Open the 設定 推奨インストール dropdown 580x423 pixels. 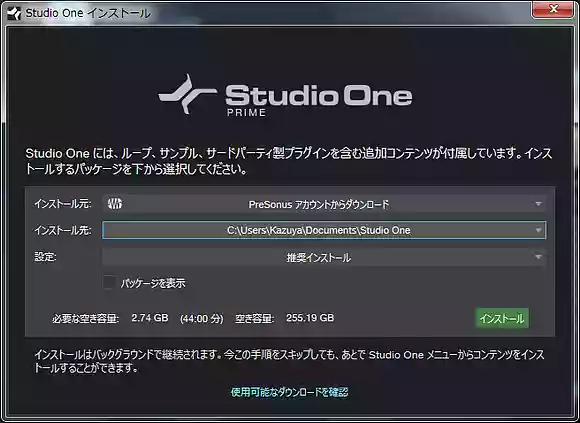(x=324, y=257)
